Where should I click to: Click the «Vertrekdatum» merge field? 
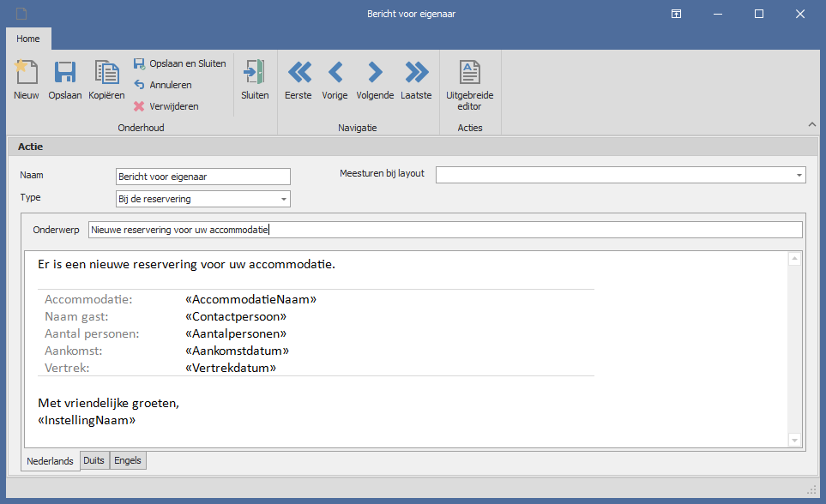[231, 368]
